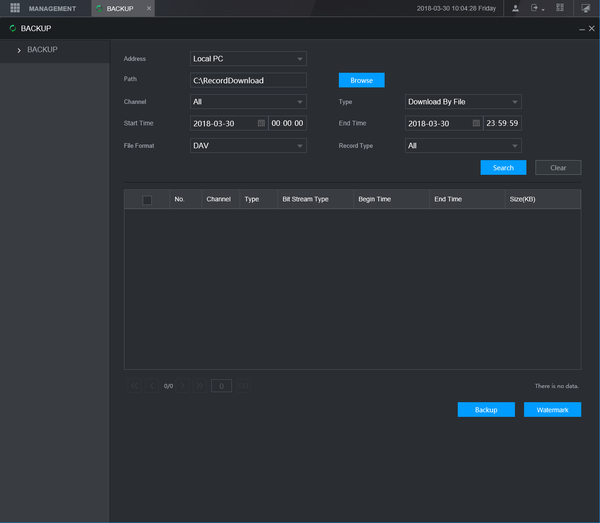600x523 pixels.
Task: Open the management grid icon
Action: pos(15,8)
